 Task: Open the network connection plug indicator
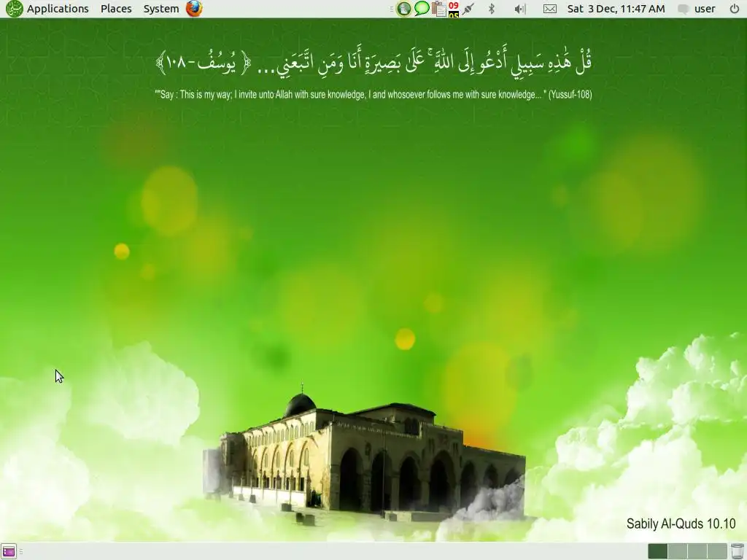468,9
